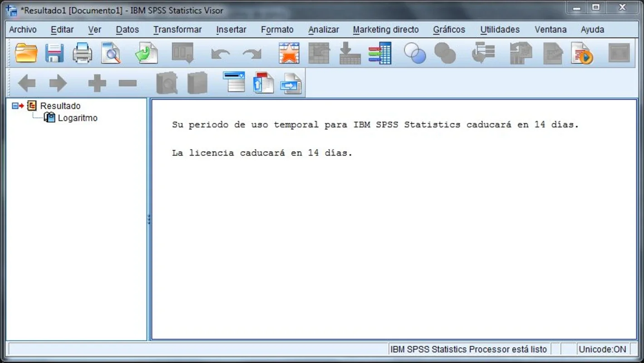Click the hide item closed book icon

pos(197,83)
